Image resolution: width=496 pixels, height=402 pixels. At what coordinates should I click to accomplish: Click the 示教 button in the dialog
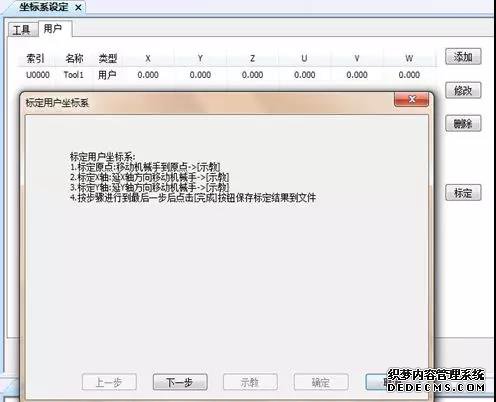coord(250,382)
